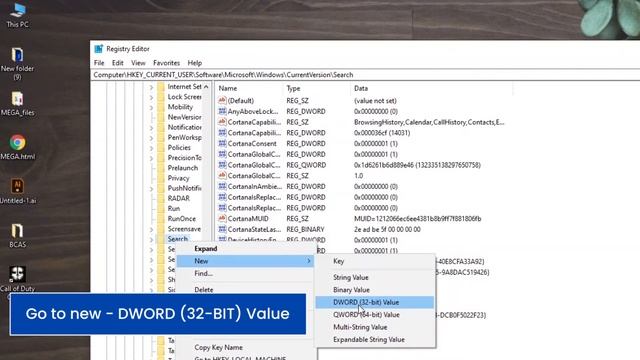Select the RunOnce tree key
Screen dimensions: 640x360
pos(182,218)
